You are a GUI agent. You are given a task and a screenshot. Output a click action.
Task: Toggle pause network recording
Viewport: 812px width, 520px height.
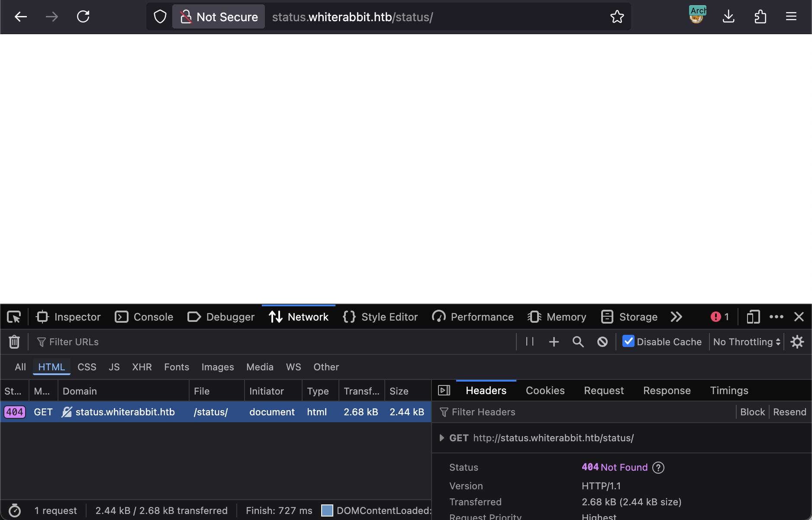point(529,342)
